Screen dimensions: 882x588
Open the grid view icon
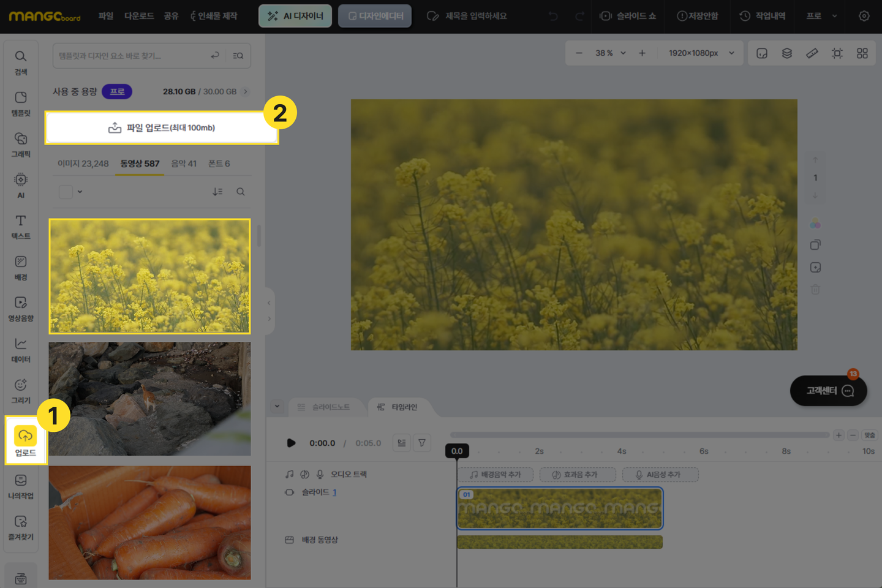pyautogui.click(x=862, y=53)
